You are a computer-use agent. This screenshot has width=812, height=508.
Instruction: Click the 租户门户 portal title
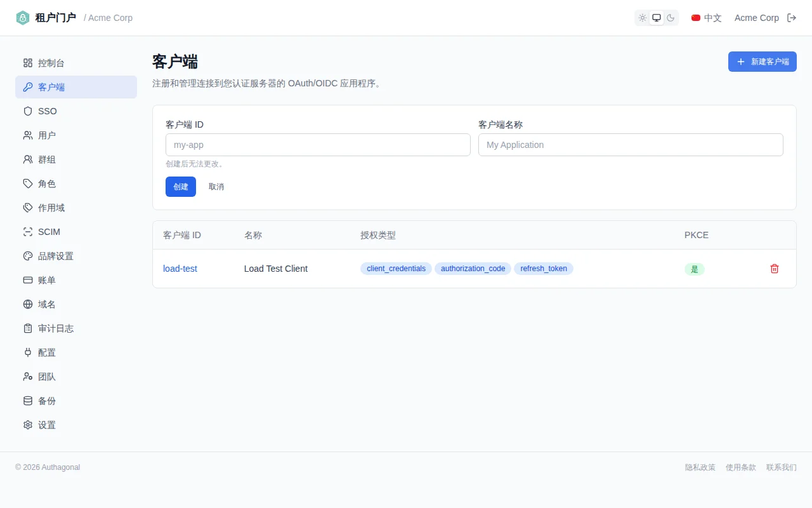pos(56,18)
